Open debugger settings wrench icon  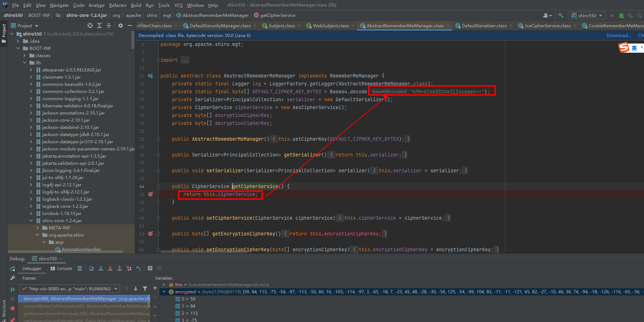pos(13,278)
